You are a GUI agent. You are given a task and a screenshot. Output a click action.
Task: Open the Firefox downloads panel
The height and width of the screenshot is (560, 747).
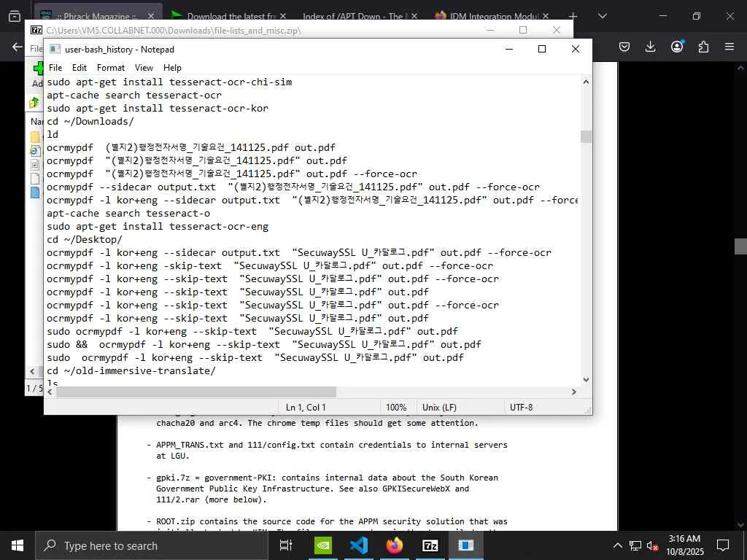pyautogui.click(x=650, y=47)
